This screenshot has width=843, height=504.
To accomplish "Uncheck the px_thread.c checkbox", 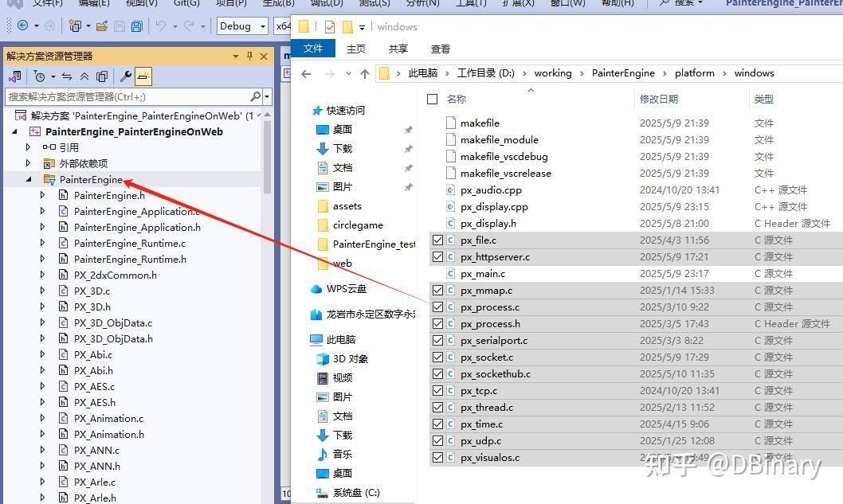I will (437, 408).
